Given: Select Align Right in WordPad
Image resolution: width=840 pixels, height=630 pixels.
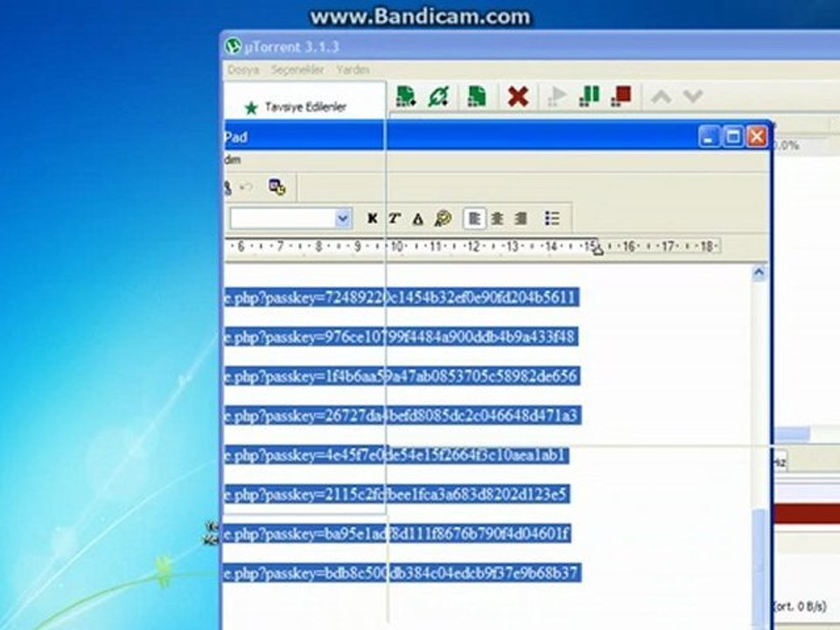Looking at the screenshot, I should (x=521, y=219).
